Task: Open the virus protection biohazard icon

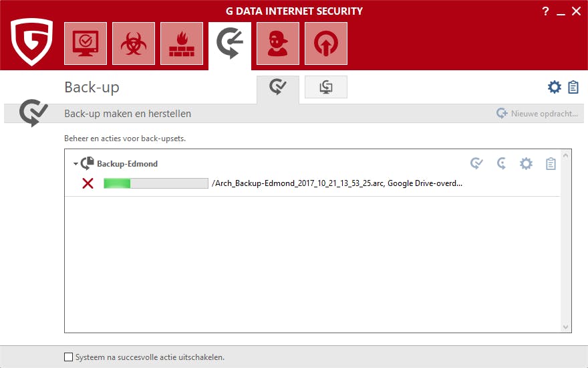Action: pyautogui.click(x=134, y=43)
